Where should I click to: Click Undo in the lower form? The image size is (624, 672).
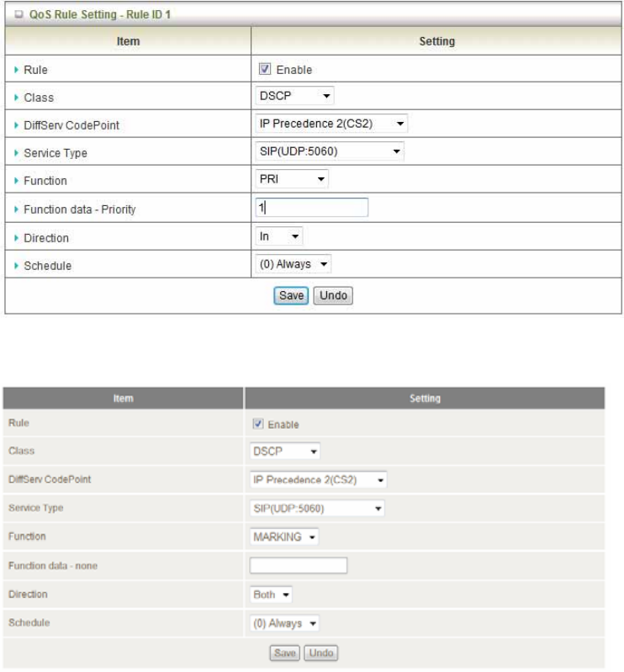[320, 653]
